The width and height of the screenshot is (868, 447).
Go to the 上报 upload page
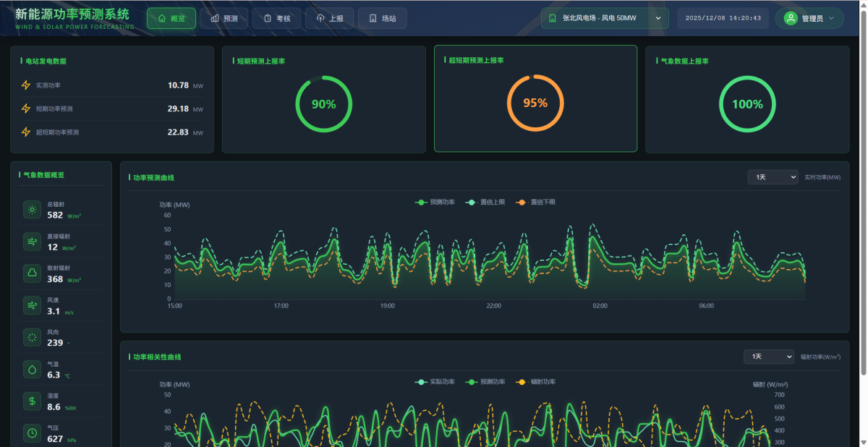[329, 18]
